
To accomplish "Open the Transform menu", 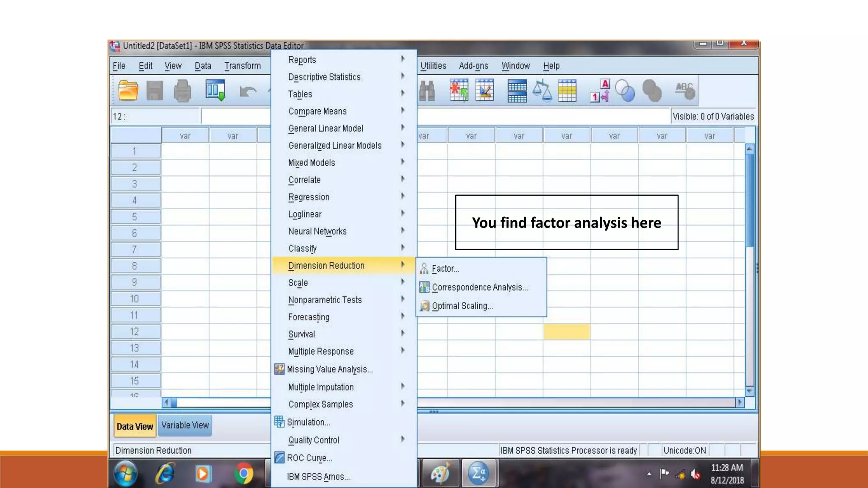I will 242,66.
